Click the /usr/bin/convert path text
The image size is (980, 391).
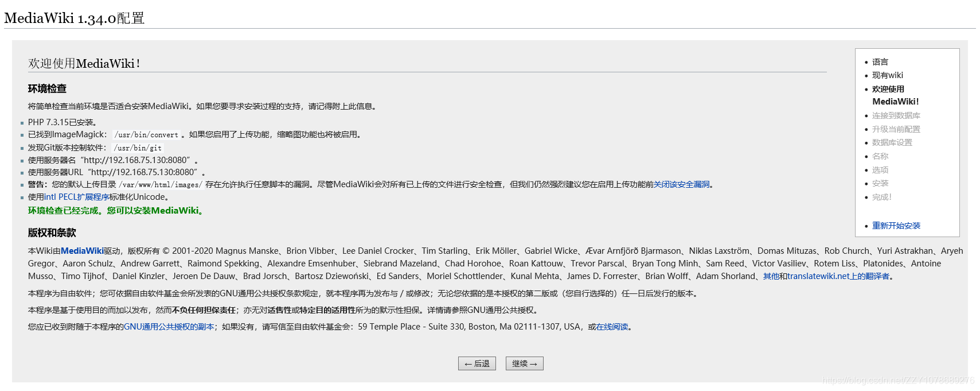click(146, 135)
